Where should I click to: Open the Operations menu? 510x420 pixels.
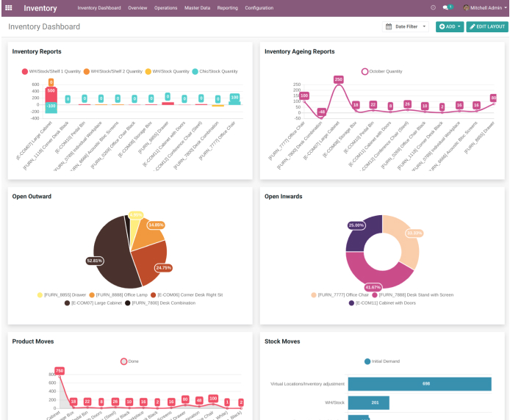click(x=165, y=8)
